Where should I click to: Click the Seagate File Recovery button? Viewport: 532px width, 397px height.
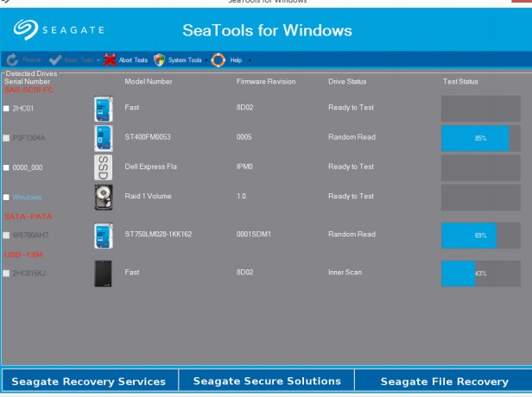click(x=444, y=381)
